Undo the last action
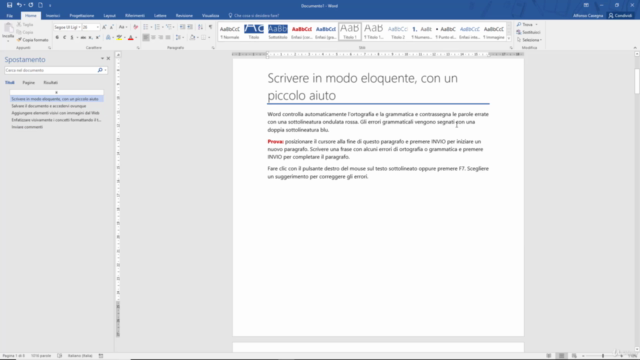640x360 pixels. [19, 5]
